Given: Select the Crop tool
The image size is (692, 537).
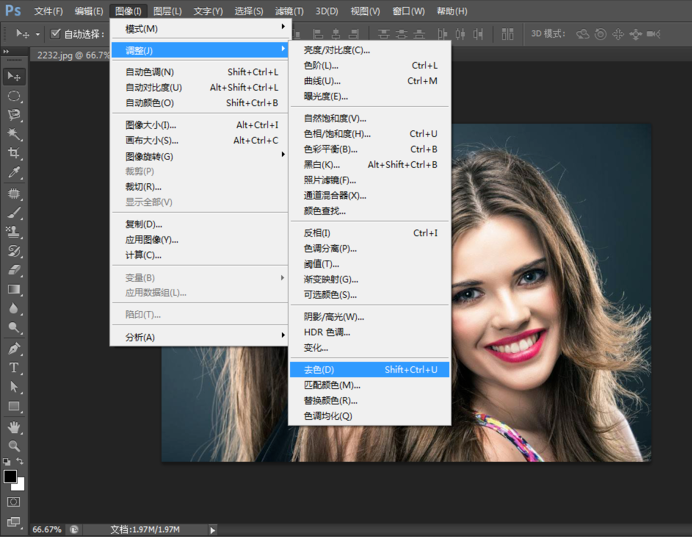Looking at the screenshot, I should [x=14, y=153].
